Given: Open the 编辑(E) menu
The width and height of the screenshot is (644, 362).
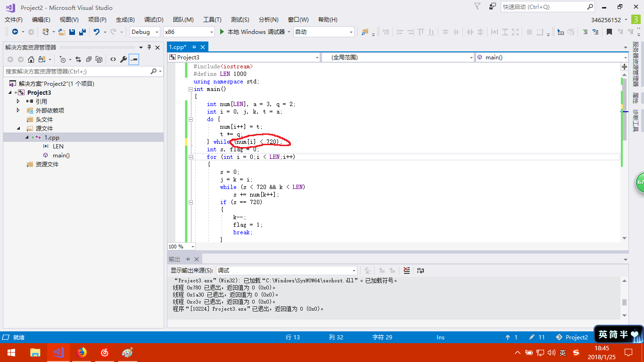Looking at the screenshot, I should 41,19.
